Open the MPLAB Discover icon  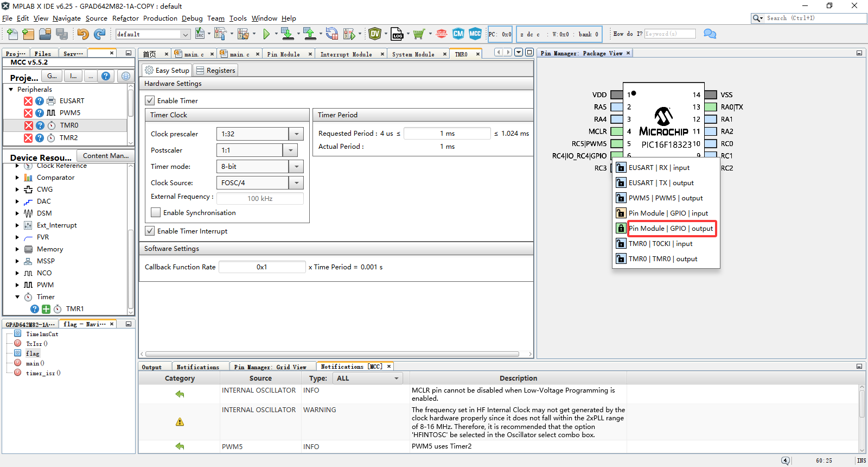click(x=442, y=34)
